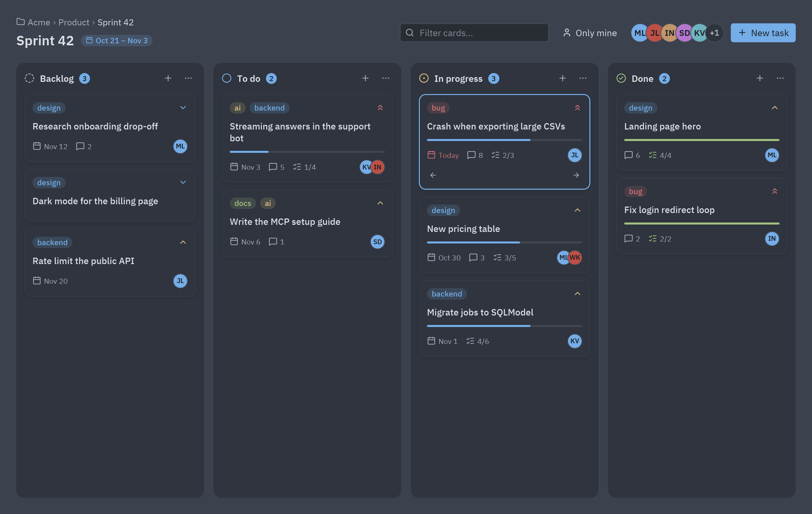Go to Acme breadcrumb
812x514 pixels.
point(39,22)
